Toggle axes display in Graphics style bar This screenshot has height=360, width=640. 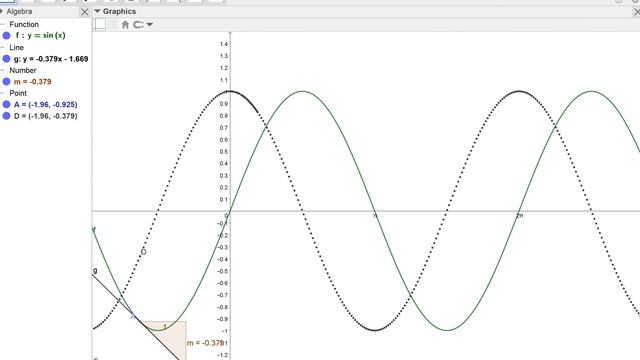pos(100,24)
